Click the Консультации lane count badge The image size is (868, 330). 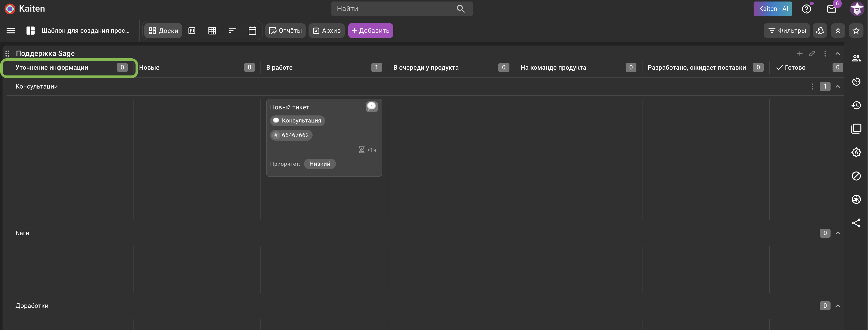tap(825, 87)
